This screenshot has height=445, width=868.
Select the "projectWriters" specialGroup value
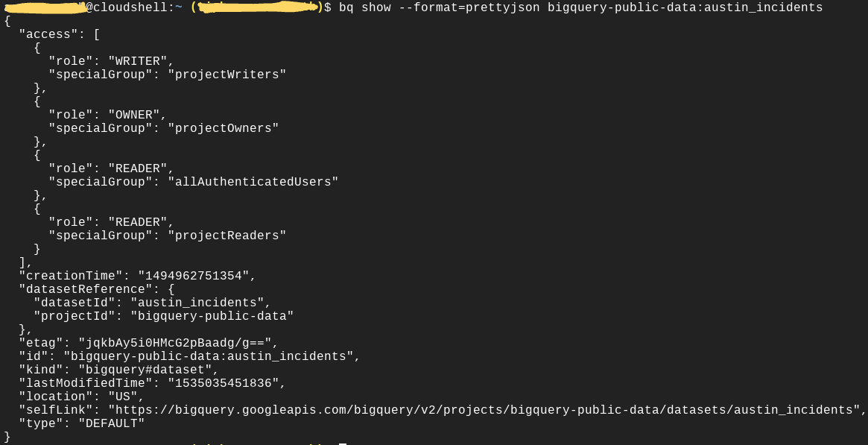[x=227, y=75]
